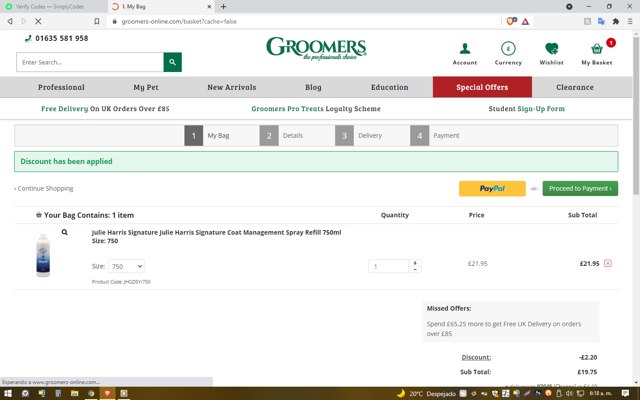
Task: Click step 2 Details in checkout
Action: [x=282, y=136]
